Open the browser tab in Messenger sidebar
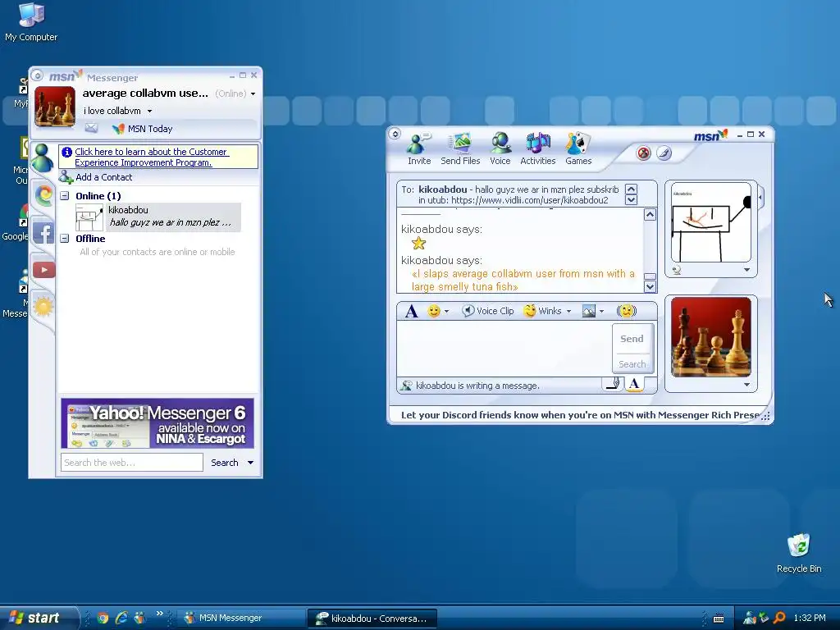840x630 pixels. 44,195
